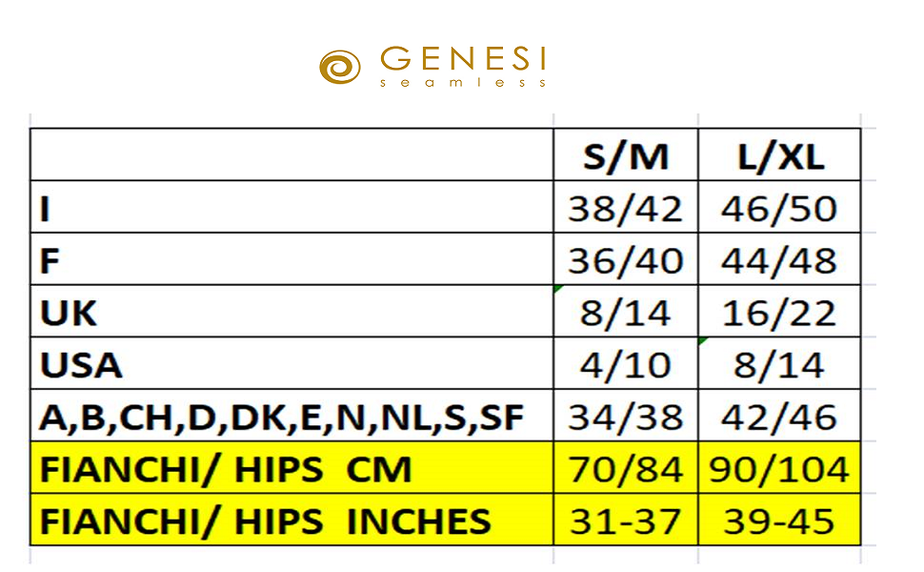Click the green triangle in the UK 8/14 cell

557,289
